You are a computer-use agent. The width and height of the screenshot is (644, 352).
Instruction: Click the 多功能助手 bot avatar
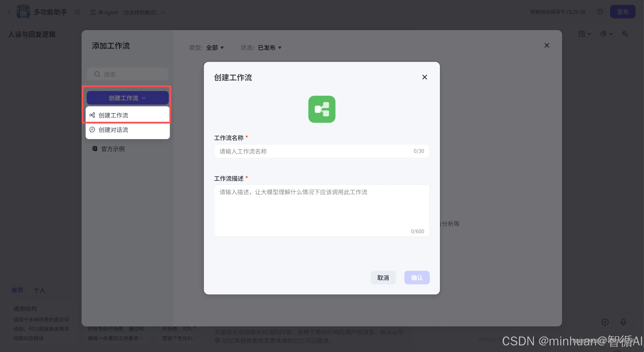pyautogui.click(x=23, y=12)
